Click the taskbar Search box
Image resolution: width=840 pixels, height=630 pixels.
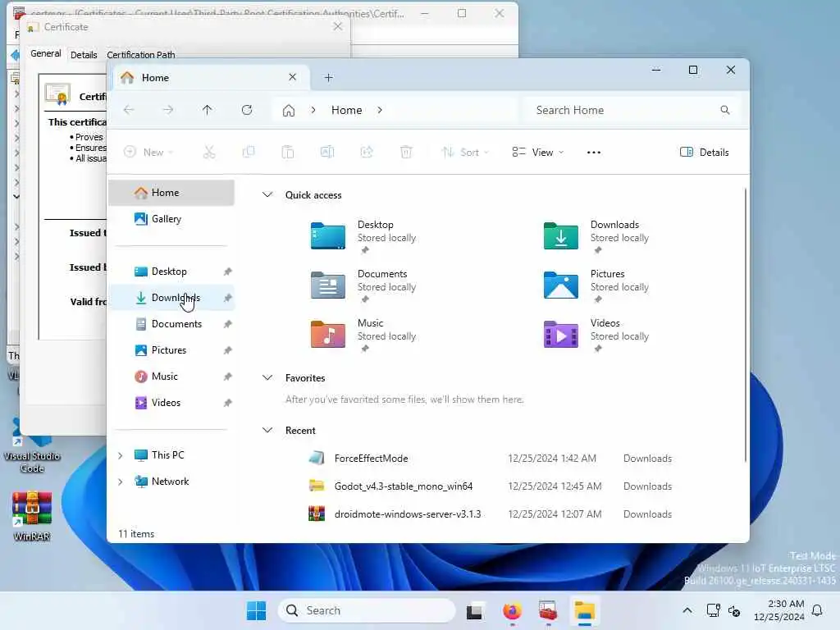coord(367,610)
